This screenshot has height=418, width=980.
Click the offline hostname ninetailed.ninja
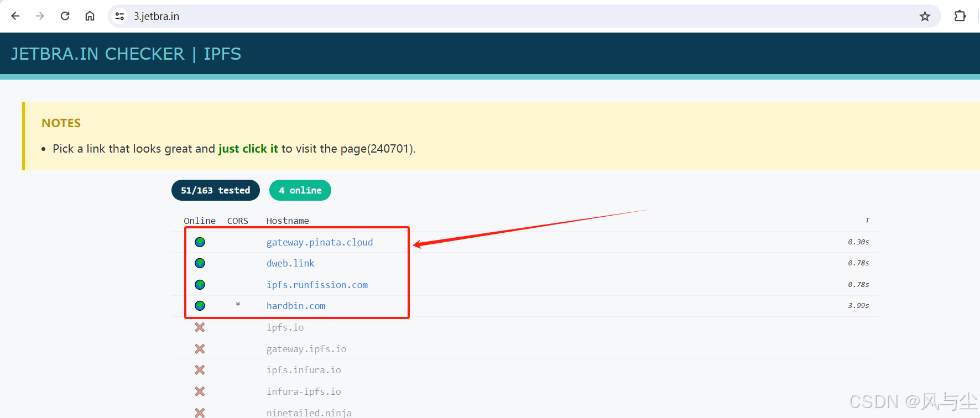tap(309, 412)
